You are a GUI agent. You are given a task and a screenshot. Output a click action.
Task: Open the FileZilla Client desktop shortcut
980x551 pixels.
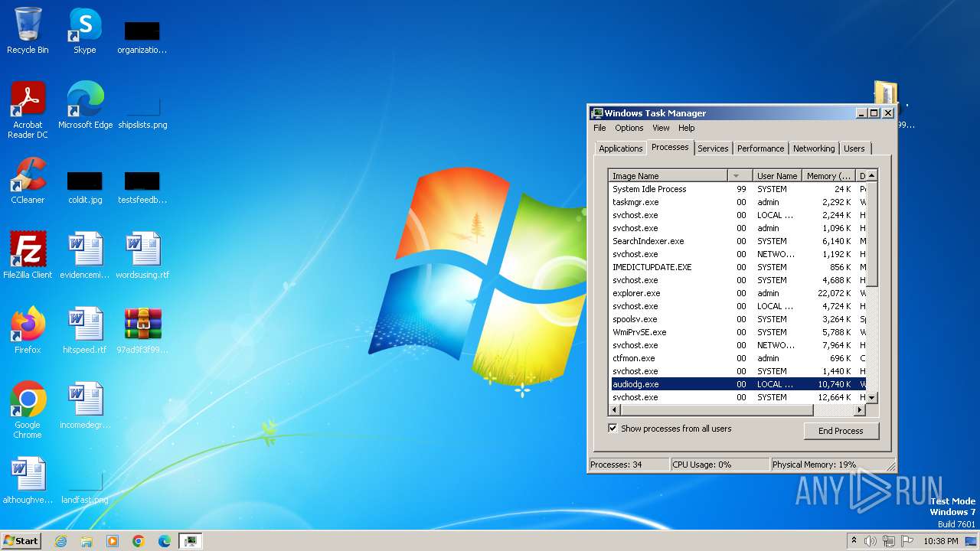(28, 256)
